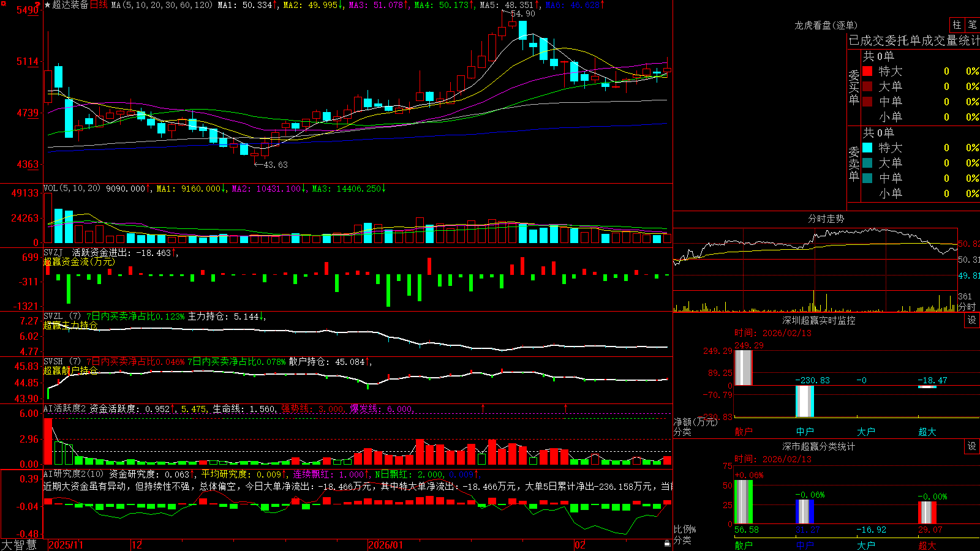Click the 5490 price axis label
This screenshot has width=980, height=551.
pyautogui.click(x=27, y=10)
